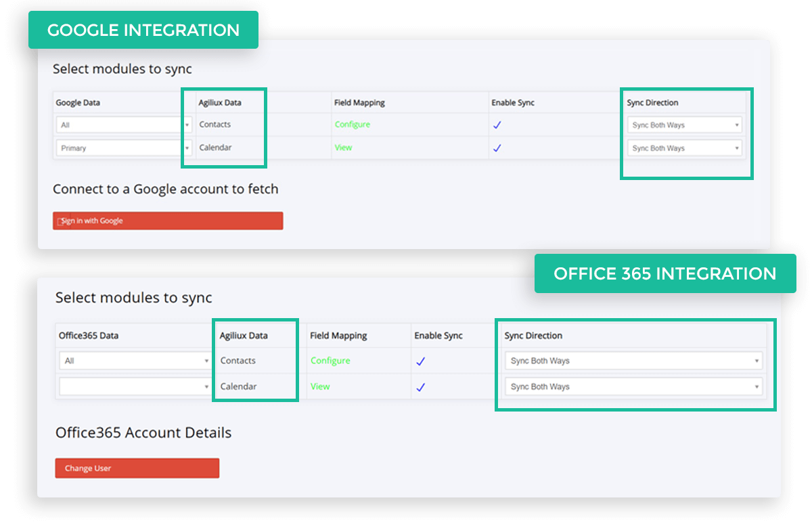Screen dimensions: 812x532
Task: Click 'Google Data' column header
Action: (78, 103)
